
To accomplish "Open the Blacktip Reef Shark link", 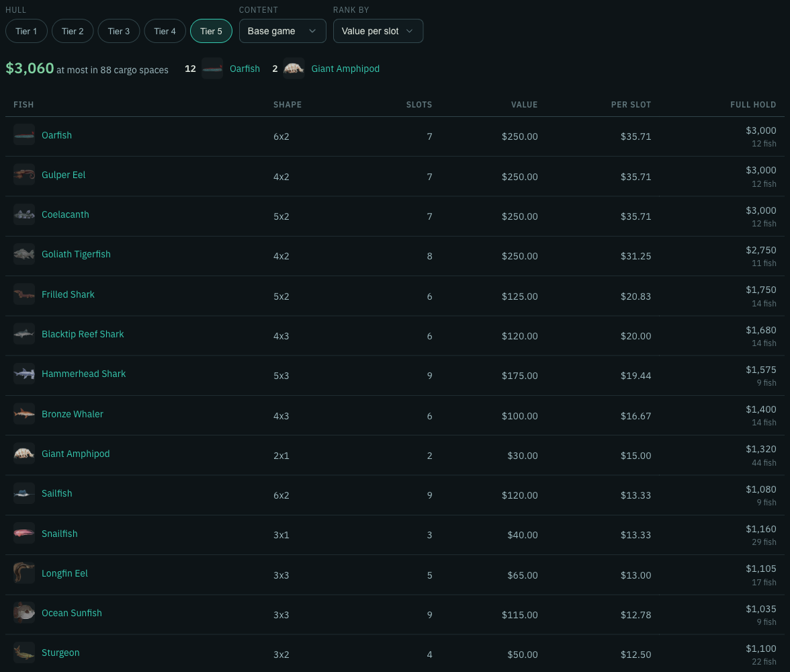I will point(83,334).
